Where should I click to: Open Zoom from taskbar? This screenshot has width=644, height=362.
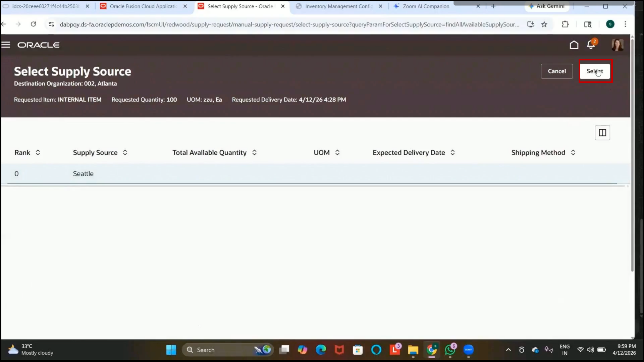pos(469,350)
